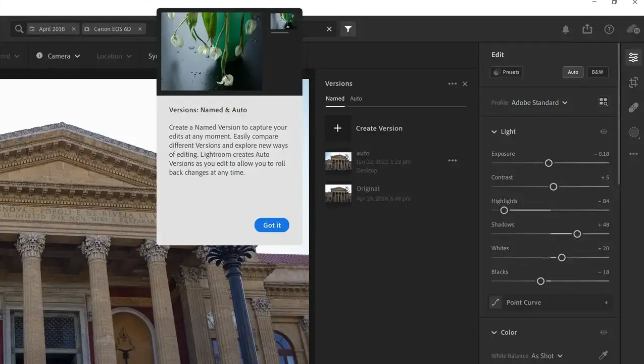The image size is (644, 364).
Task: Select the Healing Brush tool
Action: (x=633, y=107)
